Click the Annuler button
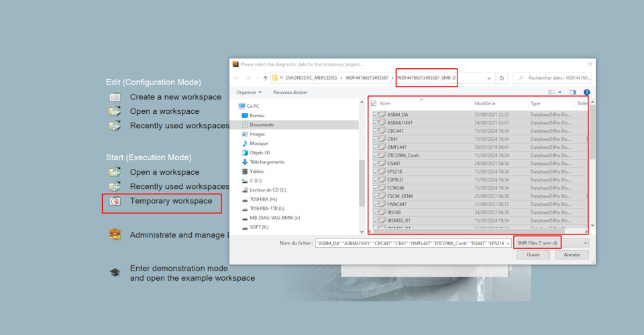The image size is (644, 335). (x=572, y=255)
